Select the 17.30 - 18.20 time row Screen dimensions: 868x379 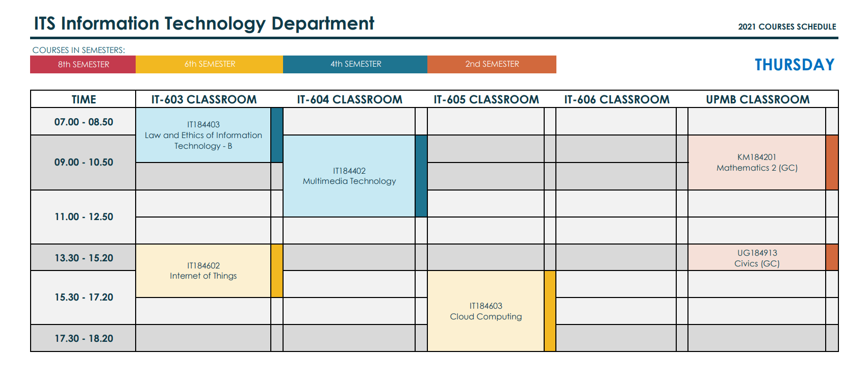[84, 338]
